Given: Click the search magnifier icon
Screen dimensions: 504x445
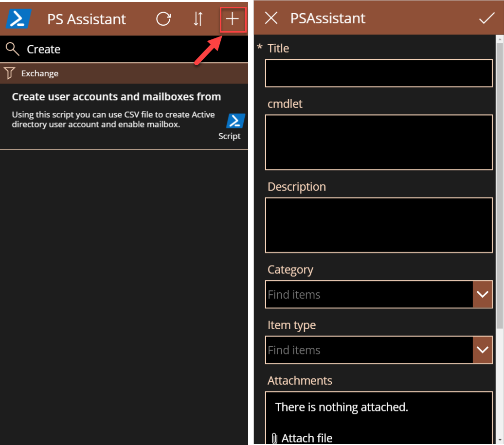Looking at the screenshot, I should coord(12,49).
